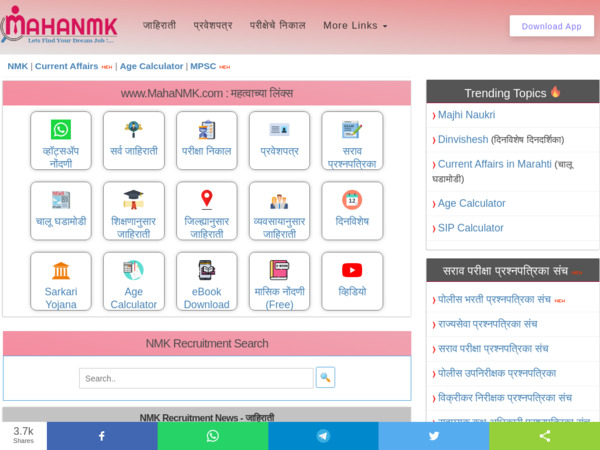Open the green generic share button
The height and width of the screenshot is (450, 600).
pyautogui.click(x=545, y=436)
